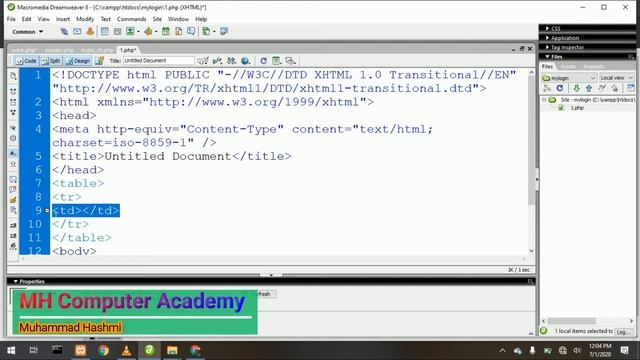Open the Modify menu
Image resolution: width=640 pixels, height=360 pixels.
[85, 19]
